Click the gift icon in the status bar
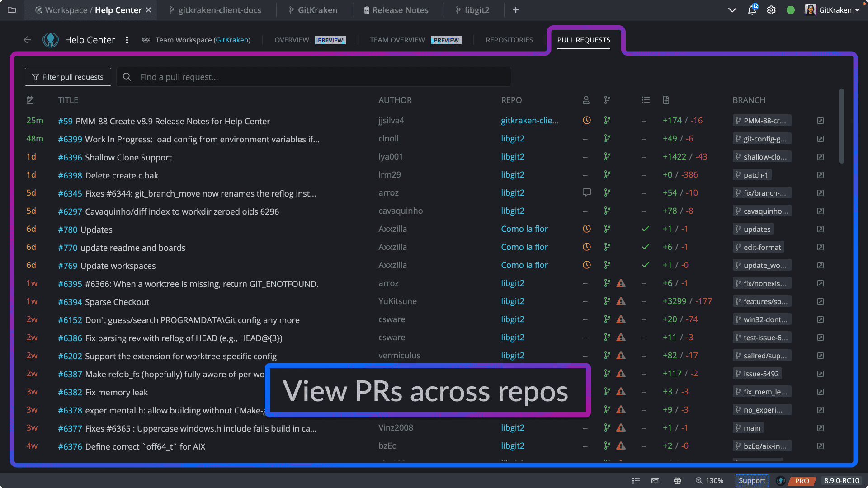 pos(677,481)
